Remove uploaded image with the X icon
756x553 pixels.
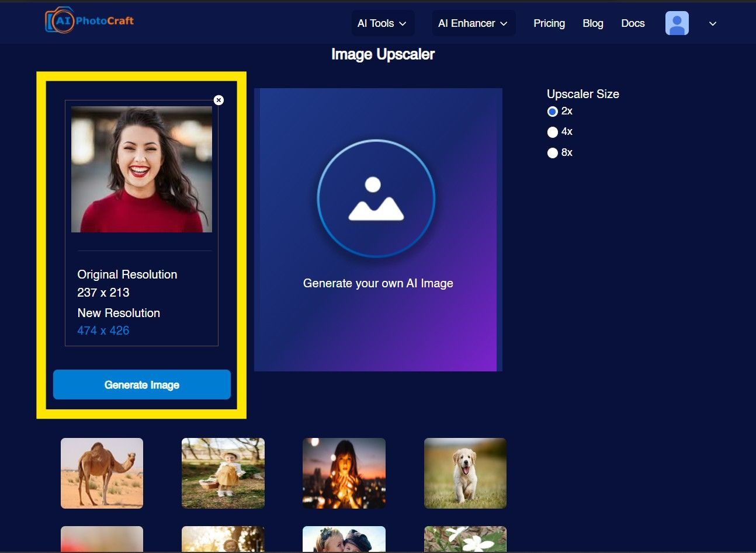(x=219, y=100)
